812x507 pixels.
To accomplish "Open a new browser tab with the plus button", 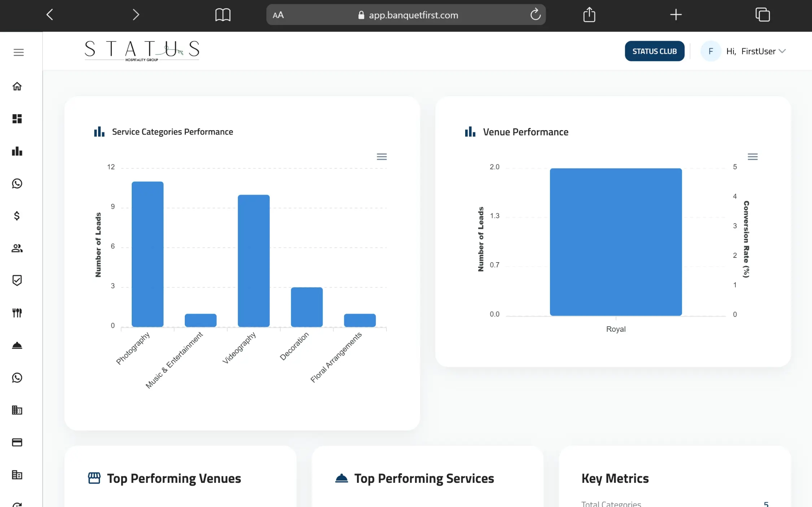I will tap(675, 14).
